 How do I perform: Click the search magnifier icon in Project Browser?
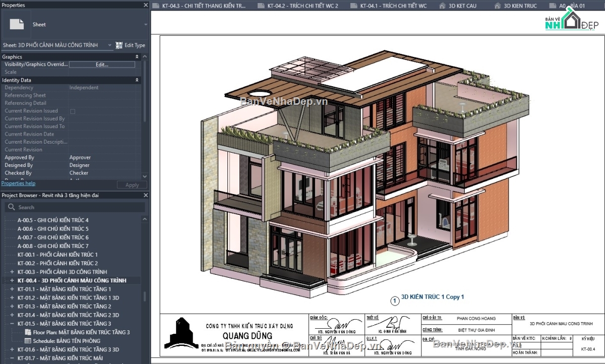pos(11,207)
